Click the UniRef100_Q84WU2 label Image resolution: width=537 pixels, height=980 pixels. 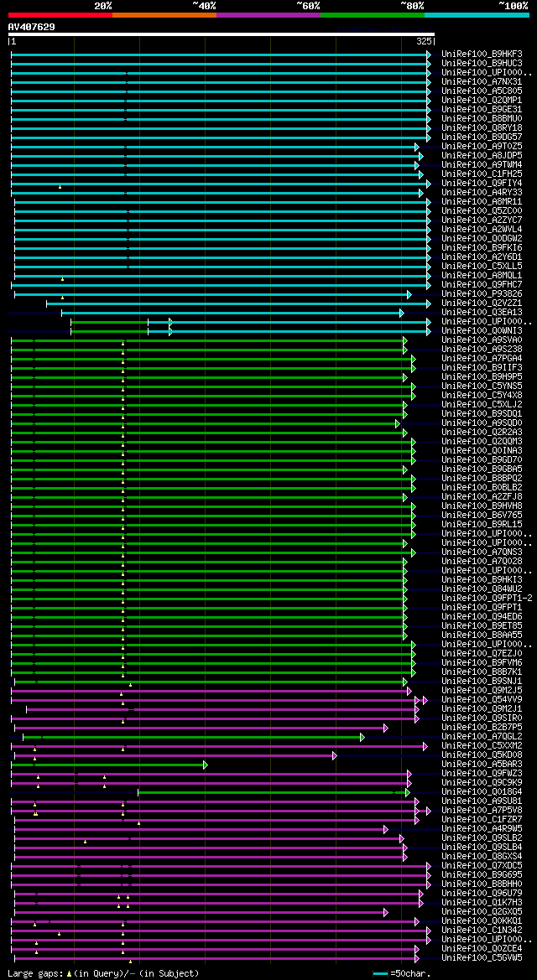click(x=482, y=589)
